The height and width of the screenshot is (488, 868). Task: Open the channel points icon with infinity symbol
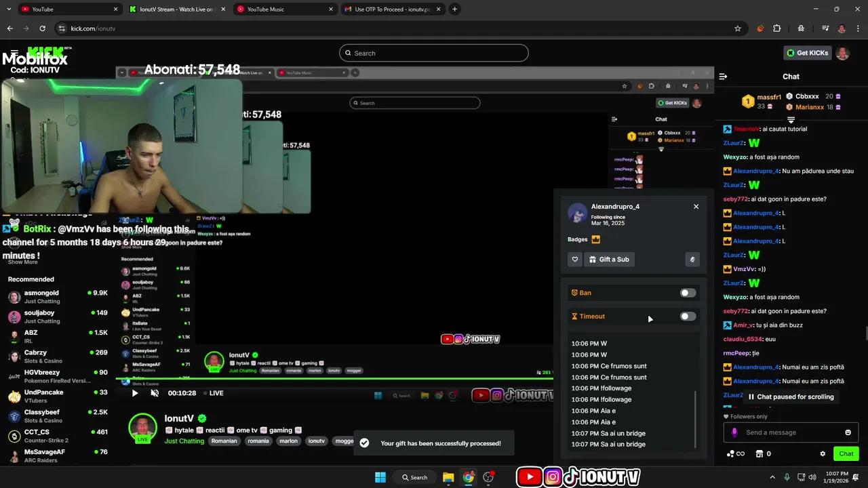coord(736,453)
